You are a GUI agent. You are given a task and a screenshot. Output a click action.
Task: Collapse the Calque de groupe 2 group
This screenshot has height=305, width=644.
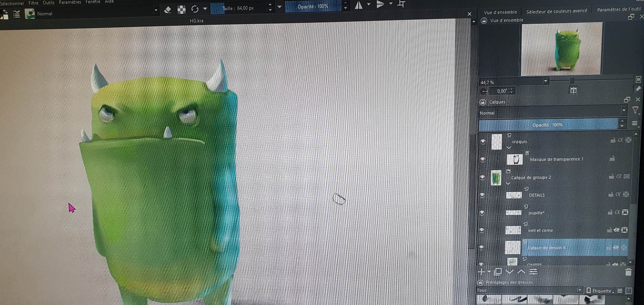click(x=508, y=183)
